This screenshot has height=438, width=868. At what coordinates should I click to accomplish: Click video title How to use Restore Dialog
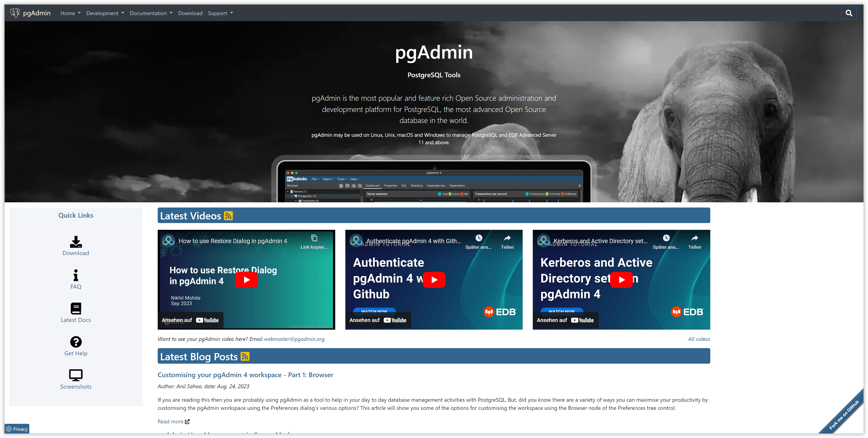click(x=233, y=241)
